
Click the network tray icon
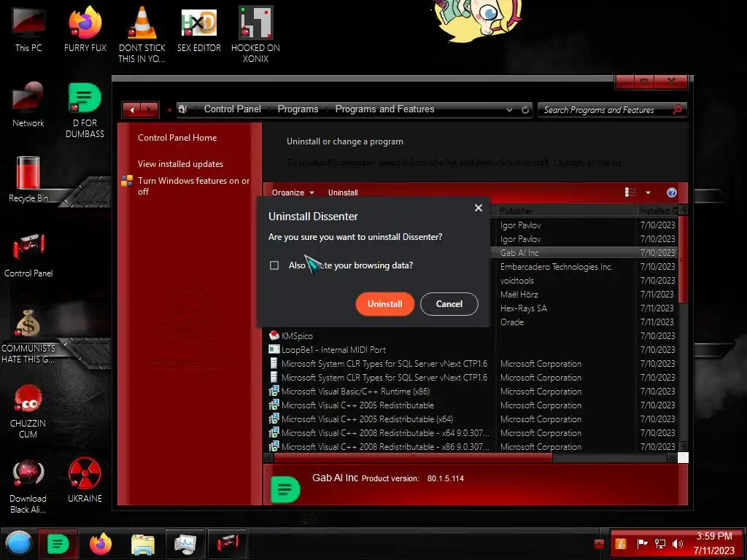tap(659, 544)
